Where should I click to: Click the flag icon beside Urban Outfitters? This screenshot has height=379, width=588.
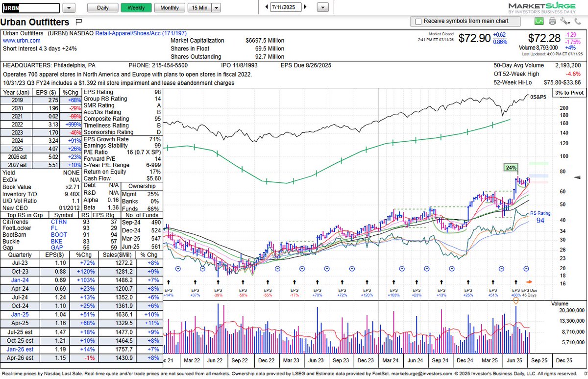79,22
